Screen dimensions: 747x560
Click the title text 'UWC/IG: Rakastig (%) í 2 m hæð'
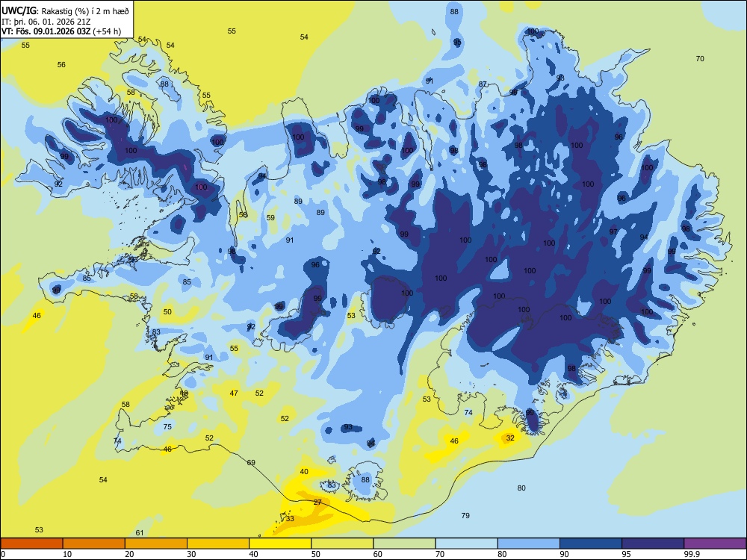pyautogui.click(x=65, y=10)
